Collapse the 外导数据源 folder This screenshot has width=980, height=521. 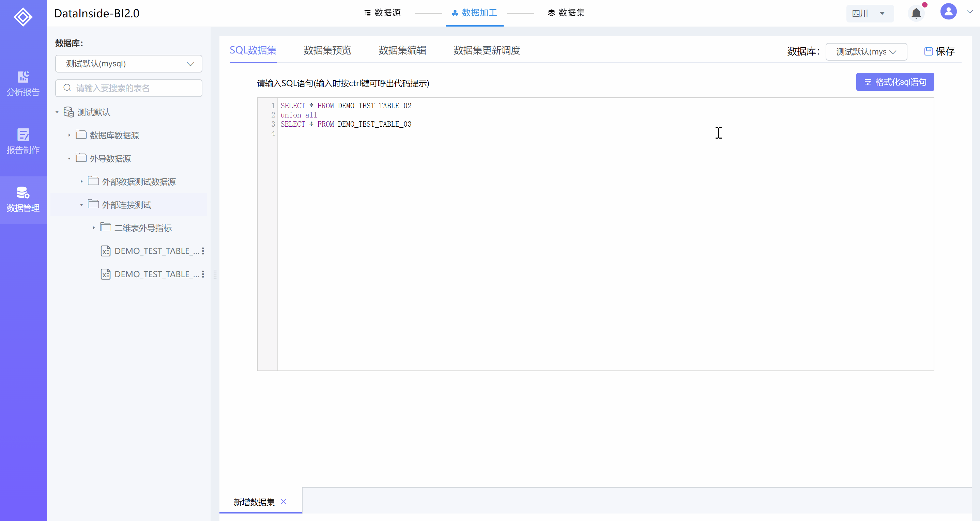[x=69, y=159]
